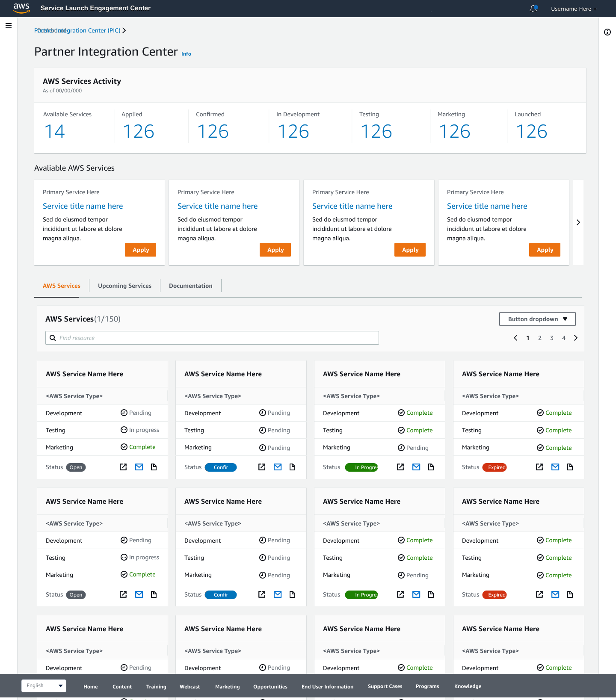Click mail icon on first-row Confir card
Viewport: 616px width, 700px height.
[x=278, y=467]
